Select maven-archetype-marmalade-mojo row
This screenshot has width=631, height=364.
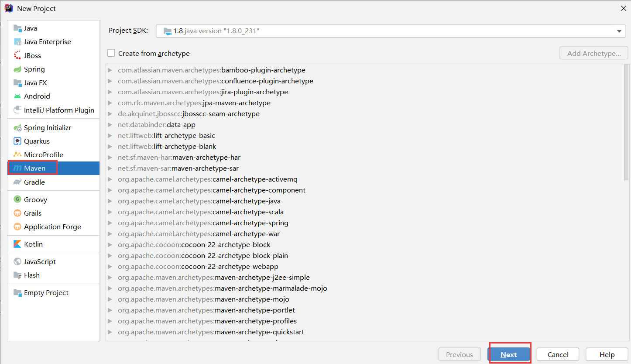coord(365,288)
